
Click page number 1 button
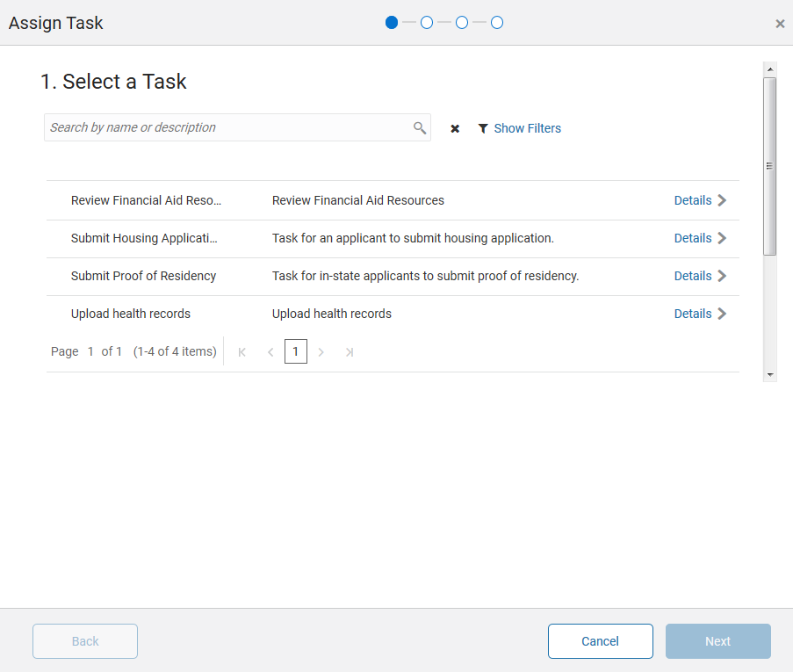tap(296, 352)
